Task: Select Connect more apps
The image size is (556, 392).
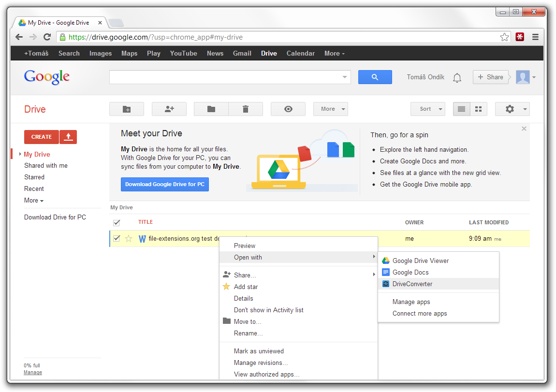Action: click(439, 314)
